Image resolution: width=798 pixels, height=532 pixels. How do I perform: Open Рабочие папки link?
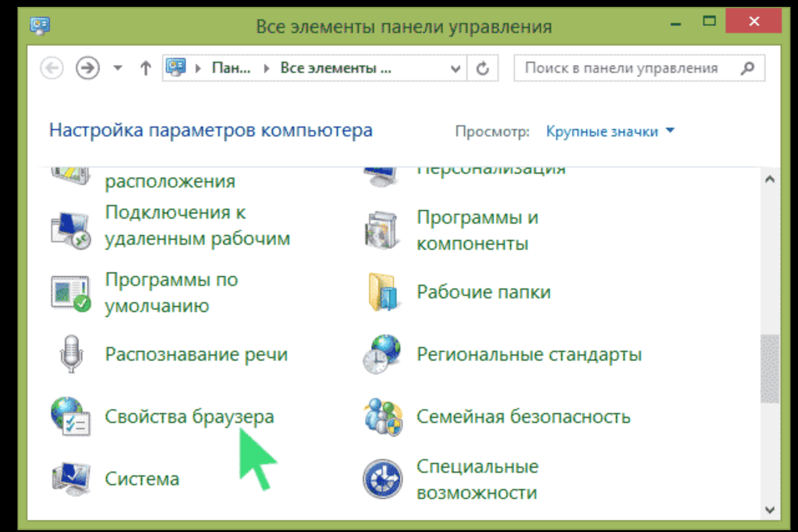[x=484, y=292]
